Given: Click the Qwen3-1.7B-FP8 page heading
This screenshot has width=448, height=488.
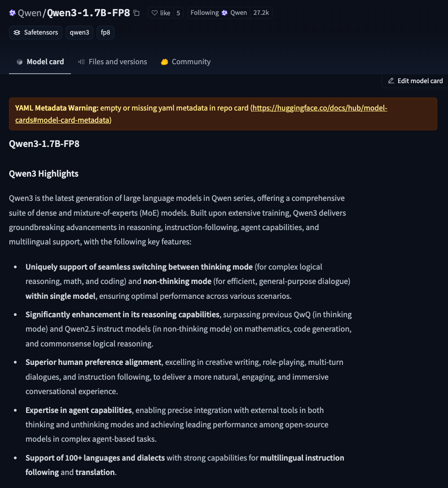Looking at the screenshot, I should [x=44, y=144].
